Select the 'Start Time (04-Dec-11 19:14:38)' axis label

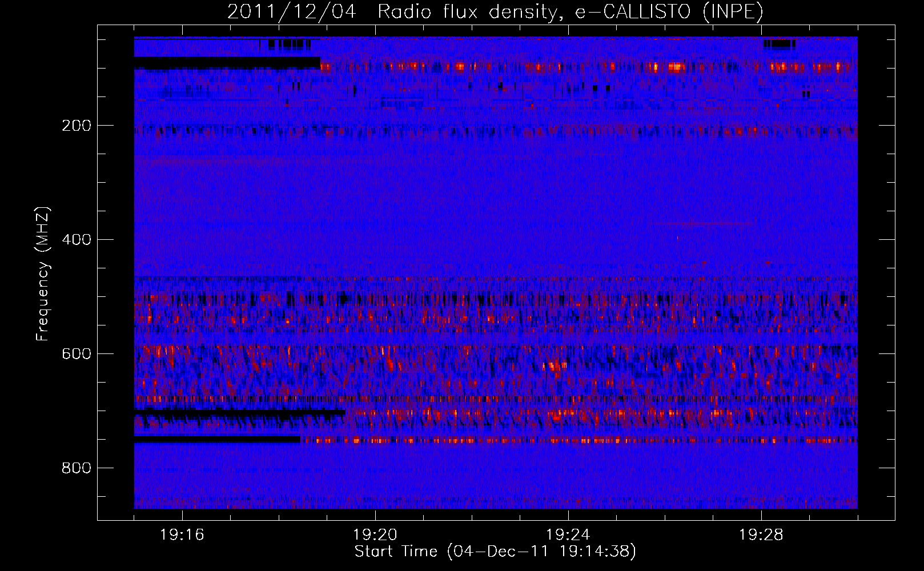point(495,552)
